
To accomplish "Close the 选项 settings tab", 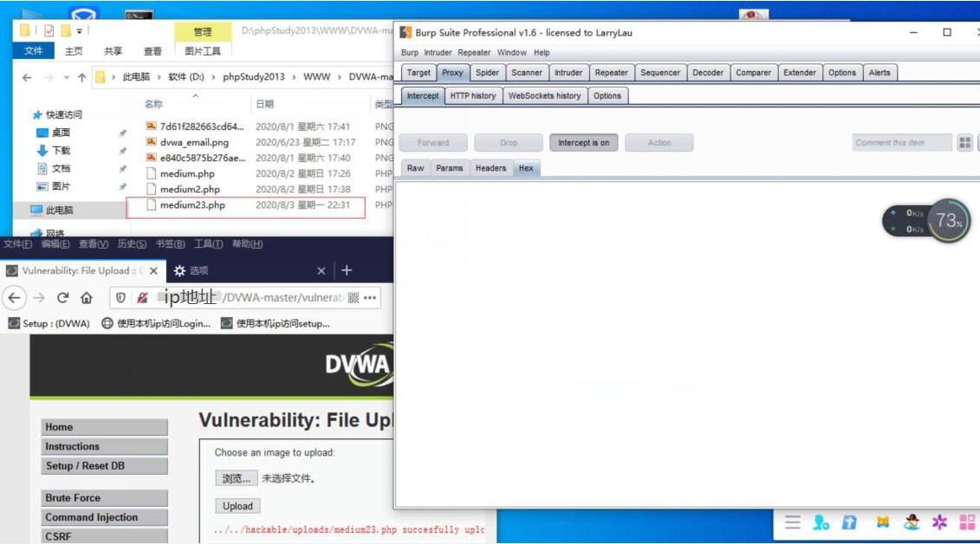I will 321,270.
